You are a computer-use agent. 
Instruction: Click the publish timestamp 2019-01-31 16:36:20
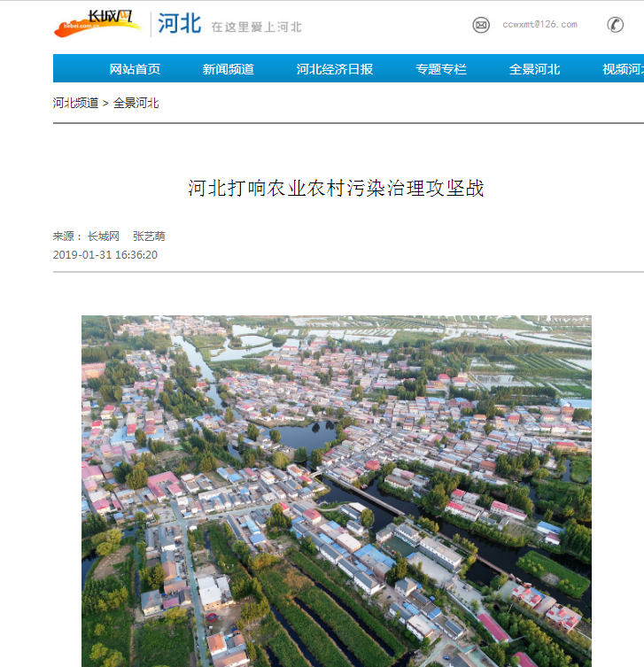(105, 255)
